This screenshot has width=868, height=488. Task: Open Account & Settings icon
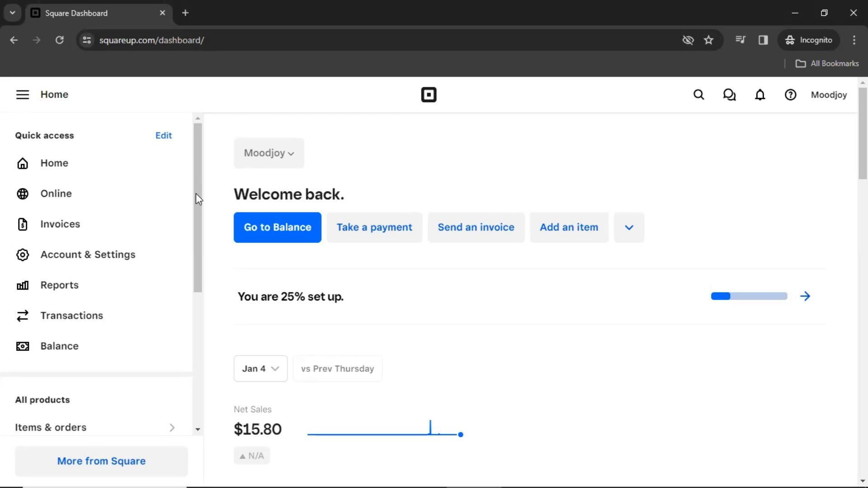point(23,254)
